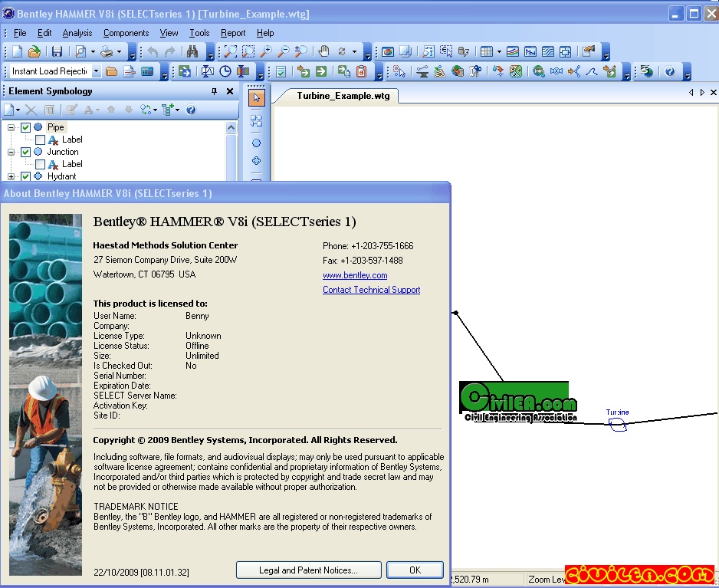Open the Edit menu

(44, 33)
